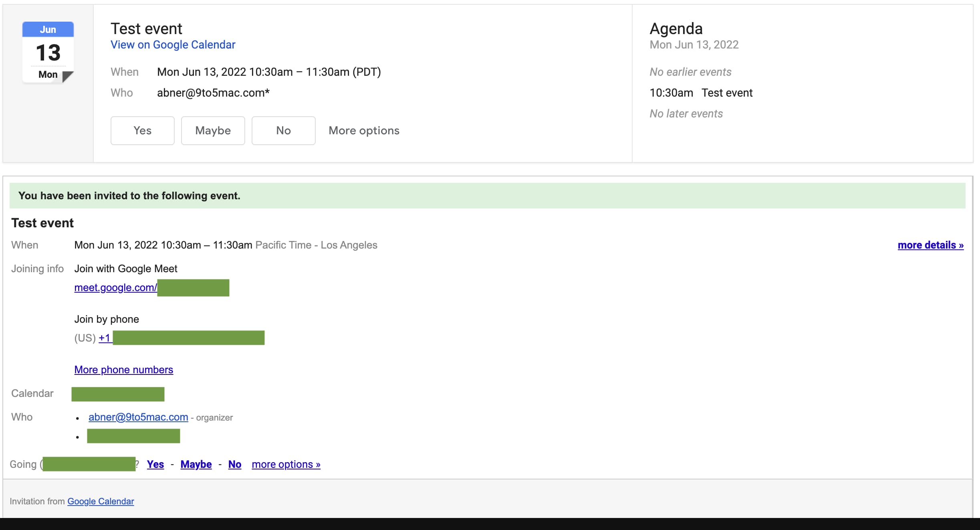Image resolution: width=980 pixels, height=530 pixels.
Task: Open More phone numbers link
Action: 123,370
